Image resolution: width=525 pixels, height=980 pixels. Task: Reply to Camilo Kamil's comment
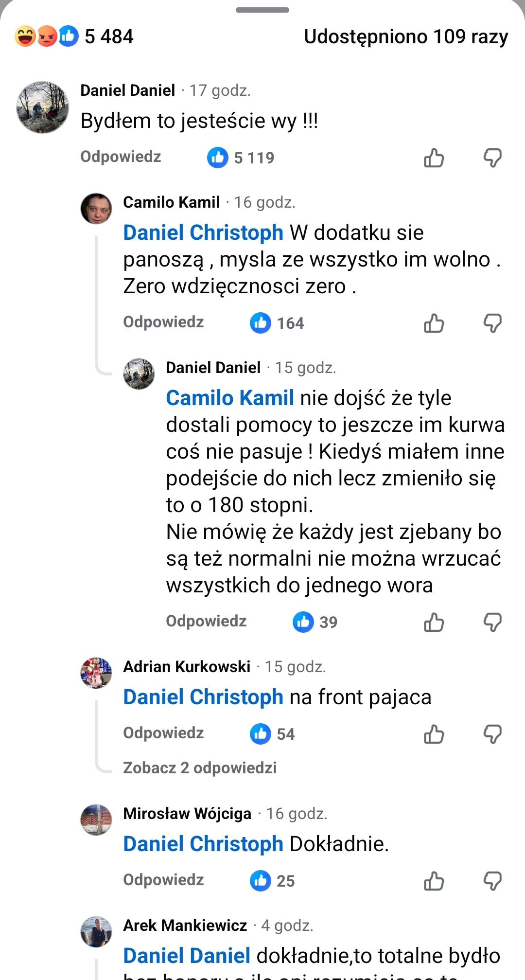163,322
